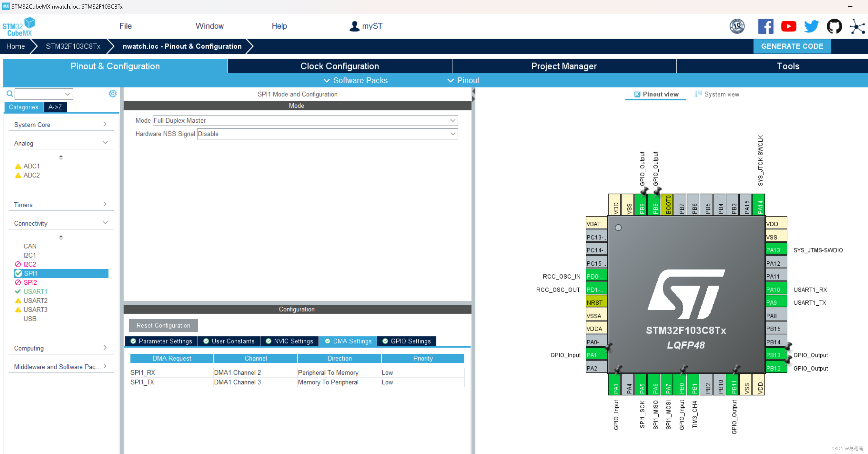Switch to System view
Screen dimensions: 868x454
(717, 94)
